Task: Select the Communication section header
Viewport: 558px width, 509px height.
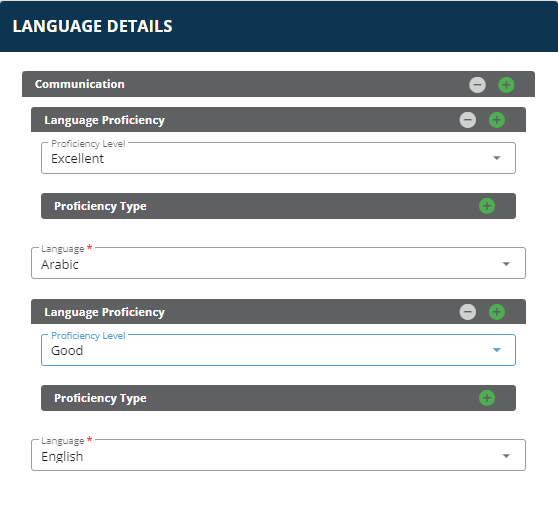Action: click(278, 84)
